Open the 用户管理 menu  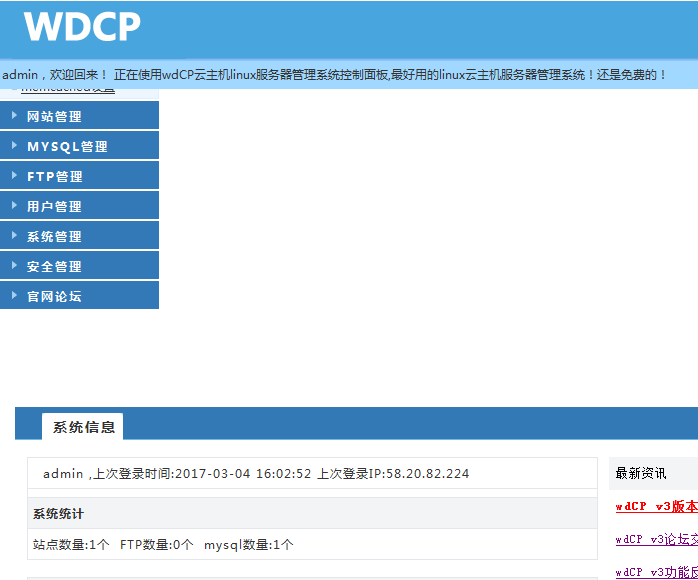click(x=79, y=206)
